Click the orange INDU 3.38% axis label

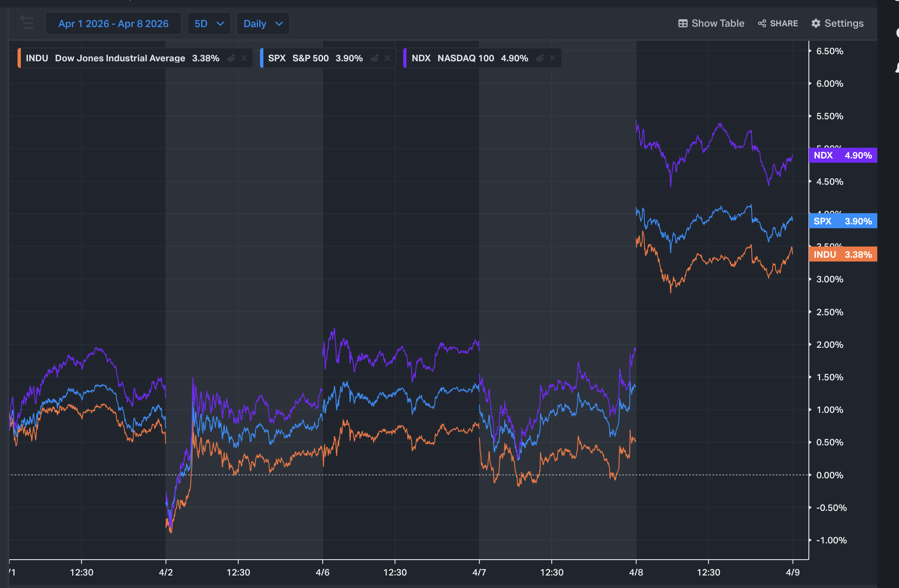coord(843,254)
